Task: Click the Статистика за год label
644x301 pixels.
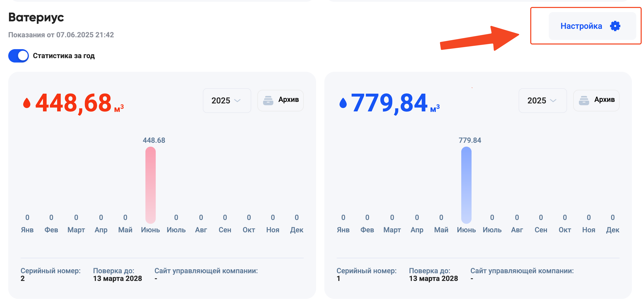Action: tap(64, 56)
